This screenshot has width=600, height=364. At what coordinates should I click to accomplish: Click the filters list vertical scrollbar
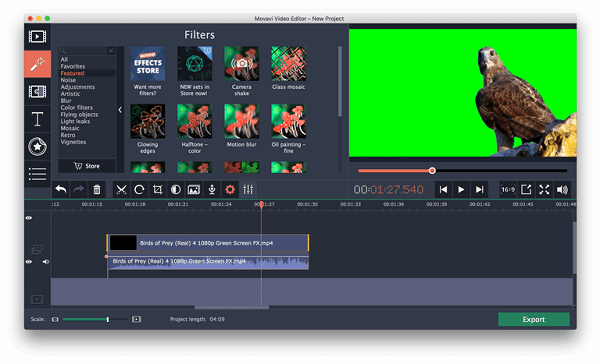(339, 82)
